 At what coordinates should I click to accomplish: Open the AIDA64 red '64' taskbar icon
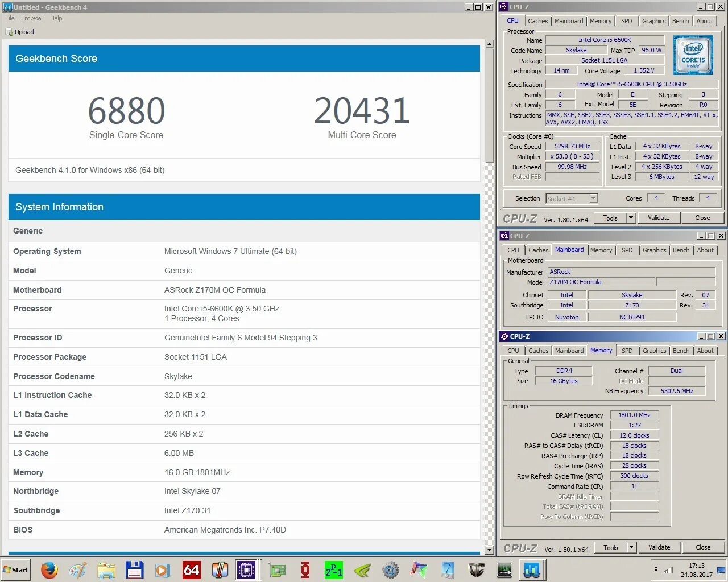pyautogui.click(x=192, y=569)
